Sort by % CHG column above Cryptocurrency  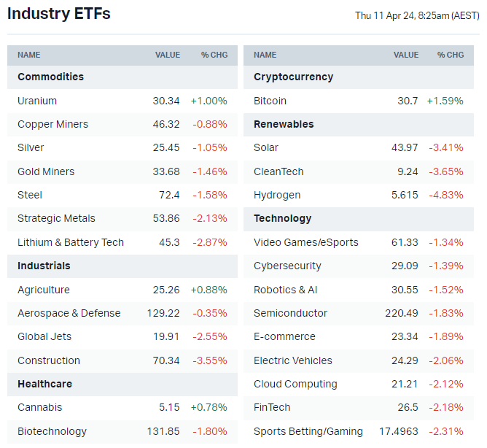(451, 55)
